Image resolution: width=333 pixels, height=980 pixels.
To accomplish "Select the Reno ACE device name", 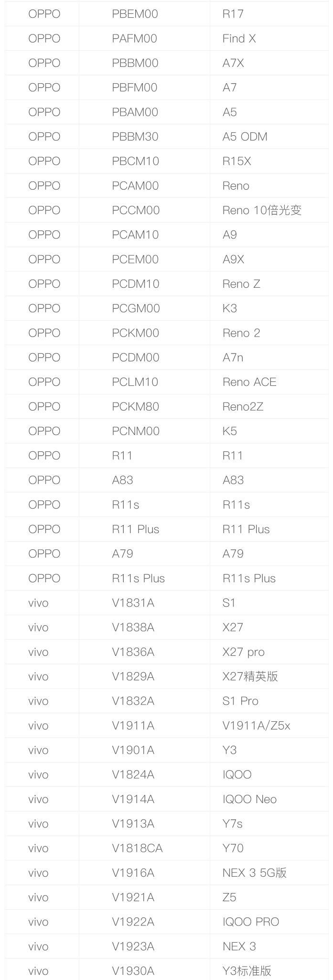I will tap(249, 382).
